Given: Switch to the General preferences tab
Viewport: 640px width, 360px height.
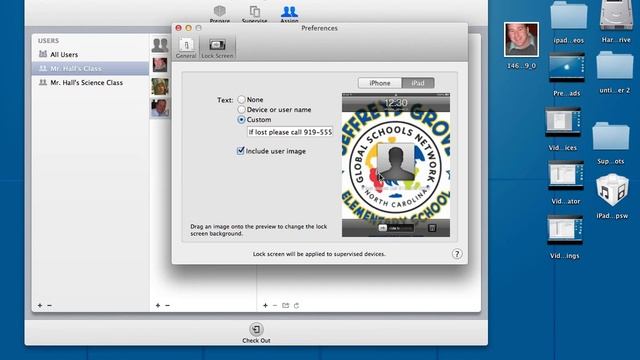Looking at the screenshot, I should pyautogui.click(x=186, y=49).
